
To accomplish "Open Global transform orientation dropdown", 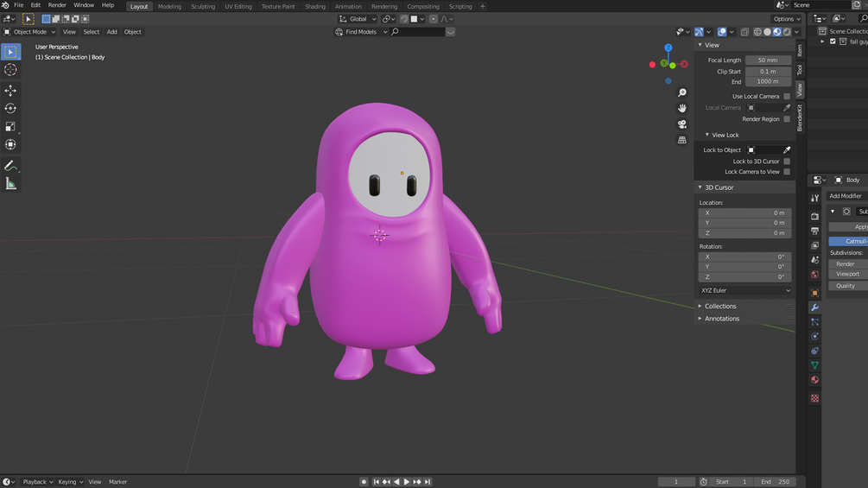I will pyautogui.click(x=358, y=19).
